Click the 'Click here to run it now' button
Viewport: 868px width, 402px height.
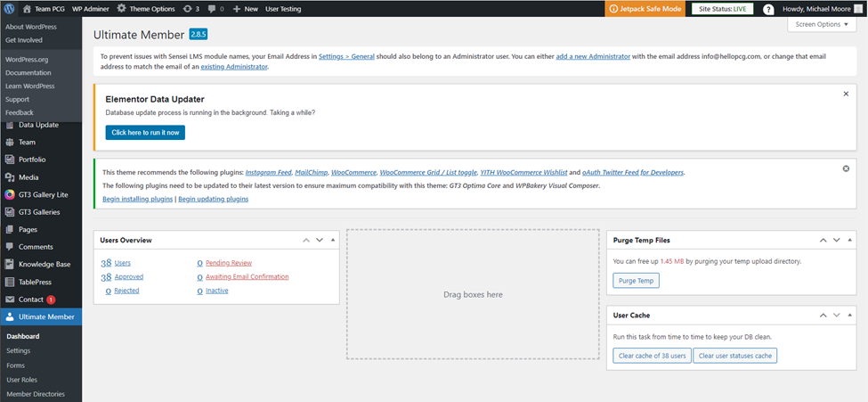(x=145, y=132)
